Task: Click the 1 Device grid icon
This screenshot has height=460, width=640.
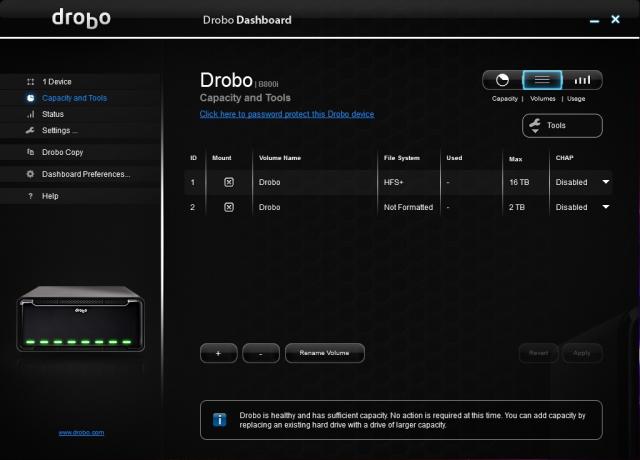Action: tap(30, 82)
